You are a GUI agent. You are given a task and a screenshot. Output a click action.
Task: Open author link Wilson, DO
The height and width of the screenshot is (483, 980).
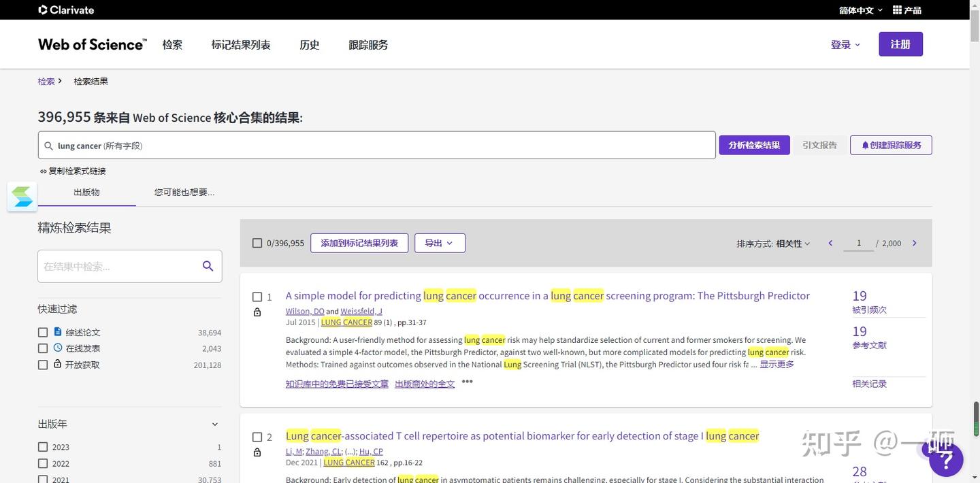coord(305,312)
